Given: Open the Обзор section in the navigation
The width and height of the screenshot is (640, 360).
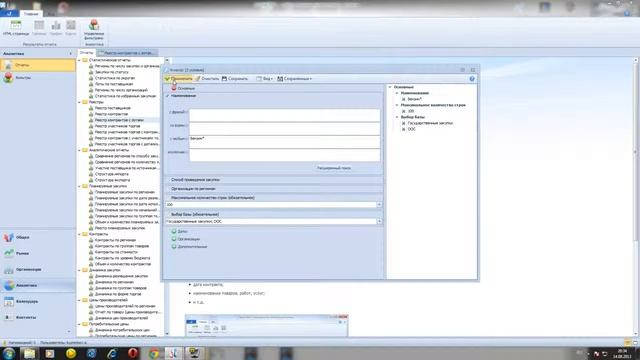Looking at the screenshot, I should (x=38, y=237).
